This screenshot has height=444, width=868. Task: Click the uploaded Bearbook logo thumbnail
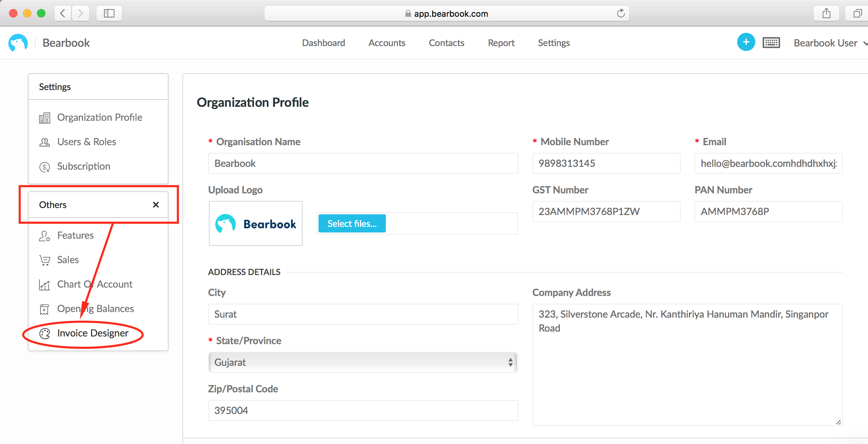(x=255, y=223)
